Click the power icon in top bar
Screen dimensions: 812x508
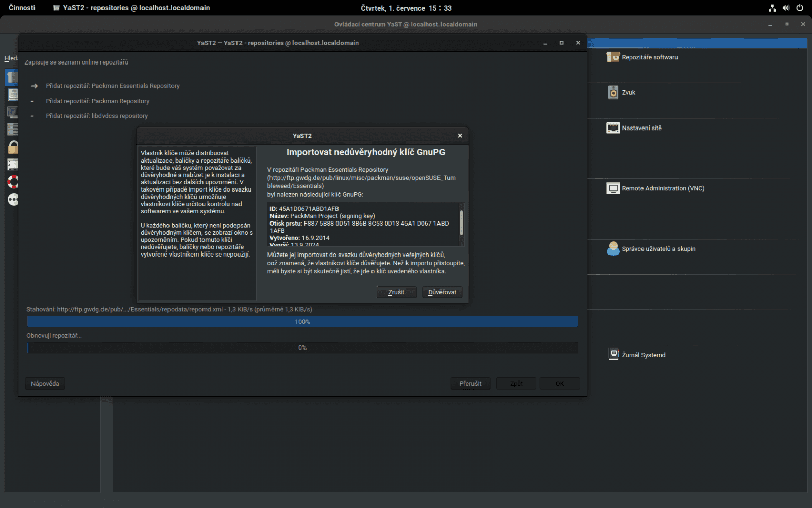[x=800, y=8]
